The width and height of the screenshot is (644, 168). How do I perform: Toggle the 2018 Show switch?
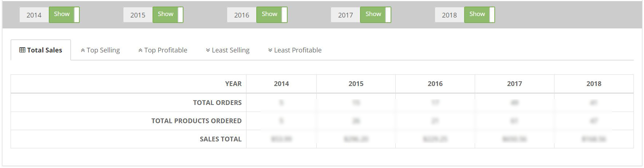tap(479, 15)
